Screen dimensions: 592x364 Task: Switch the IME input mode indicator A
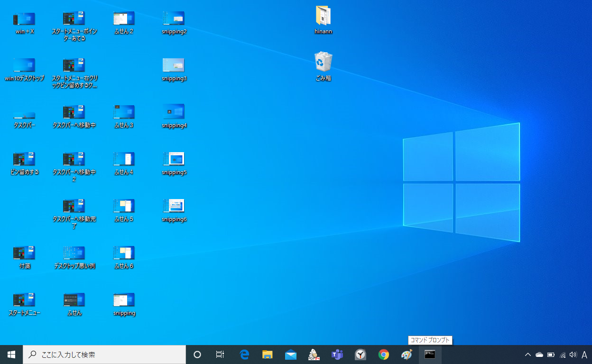click(x=584, y=355)
